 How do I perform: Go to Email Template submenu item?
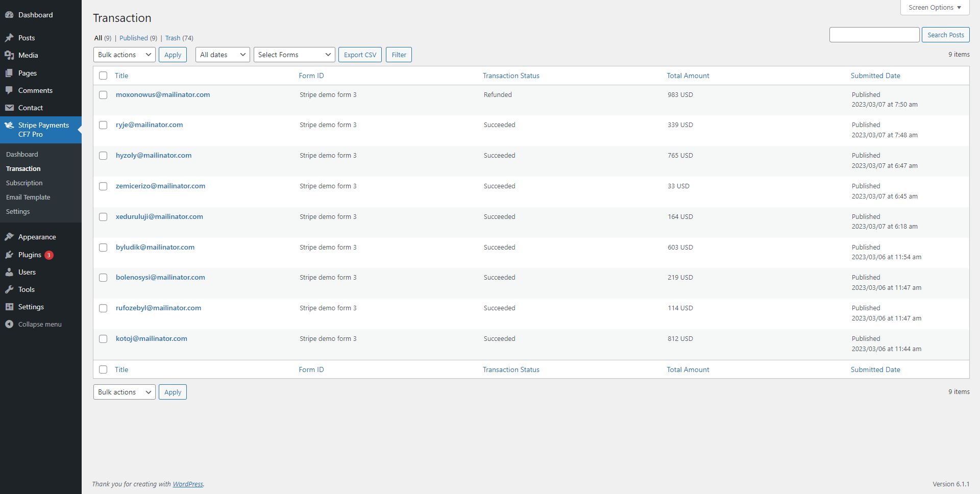pyautogui.click(x=28, y=197)
